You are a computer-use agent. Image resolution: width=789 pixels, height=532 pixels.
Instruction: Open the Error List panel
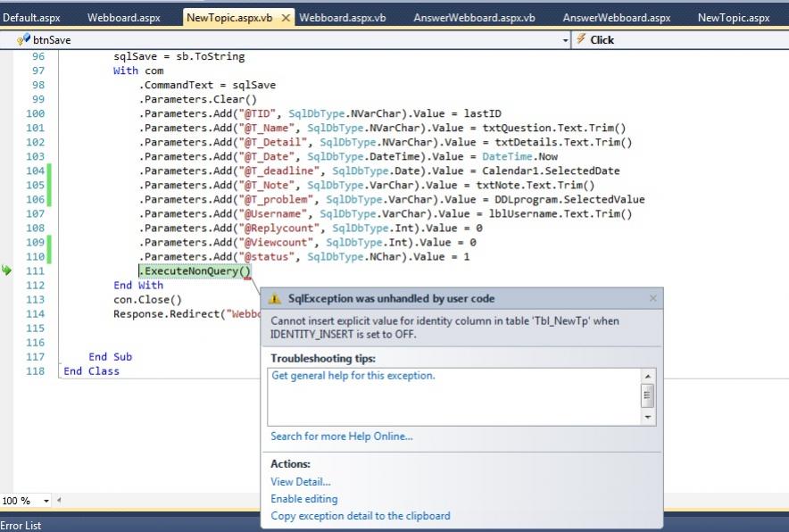click(x=21, y=526)
